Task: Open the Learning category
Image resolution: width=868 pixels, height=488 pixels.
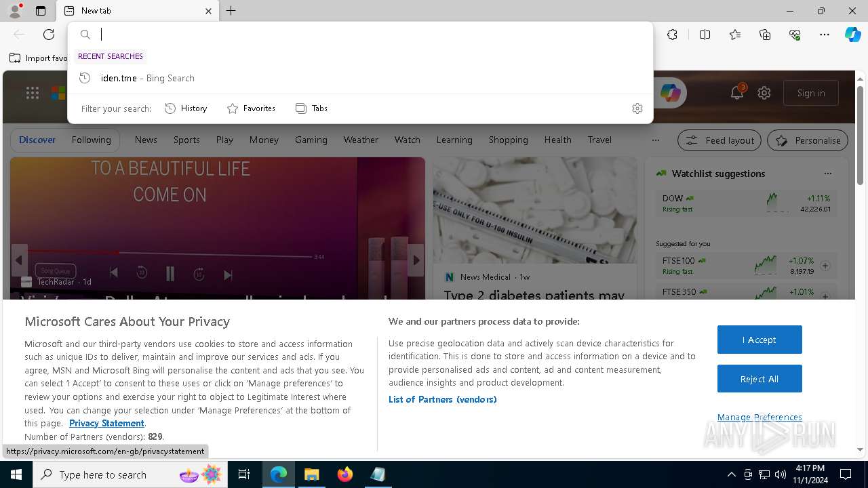Action: pyautogui.click(x=454, y=140)
